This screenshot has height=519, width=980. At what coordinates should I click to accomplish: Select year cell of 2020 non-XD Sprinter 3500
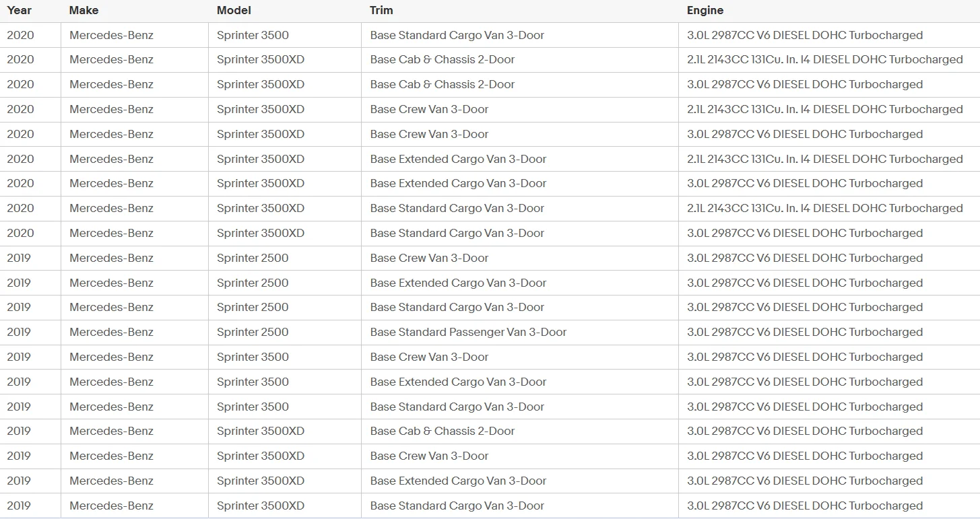[20, 35]
